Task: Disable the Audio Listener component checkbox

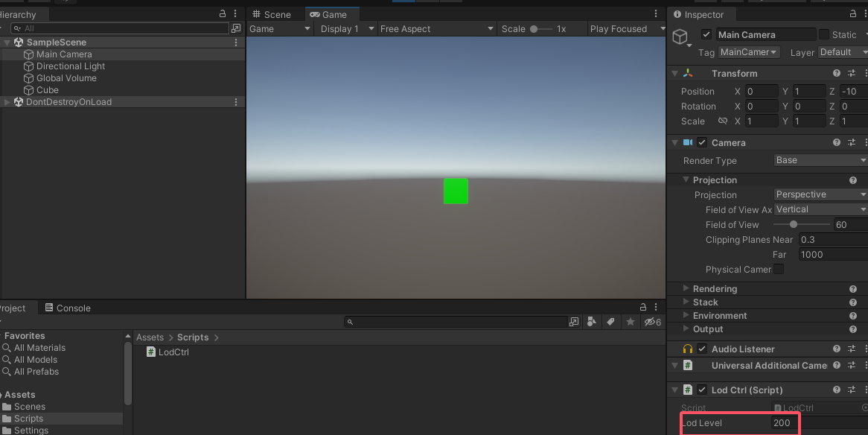Action: click(702, 349)
